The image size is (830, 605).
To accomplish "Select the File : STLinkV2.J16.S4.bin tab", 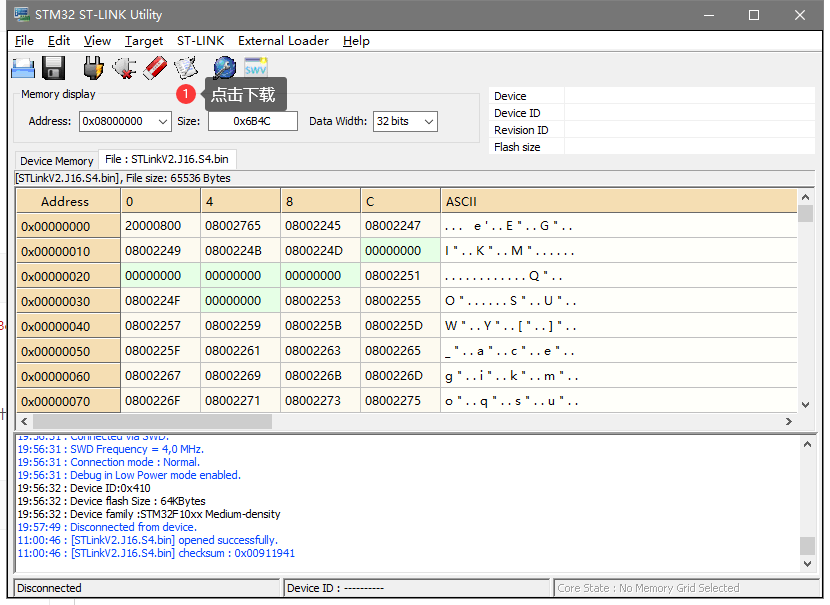I will [x=167, y=159].
